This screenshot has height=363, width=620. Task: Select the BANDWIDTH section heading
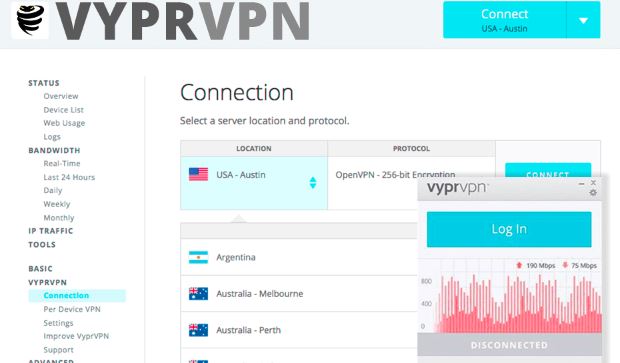click(54, 150)
